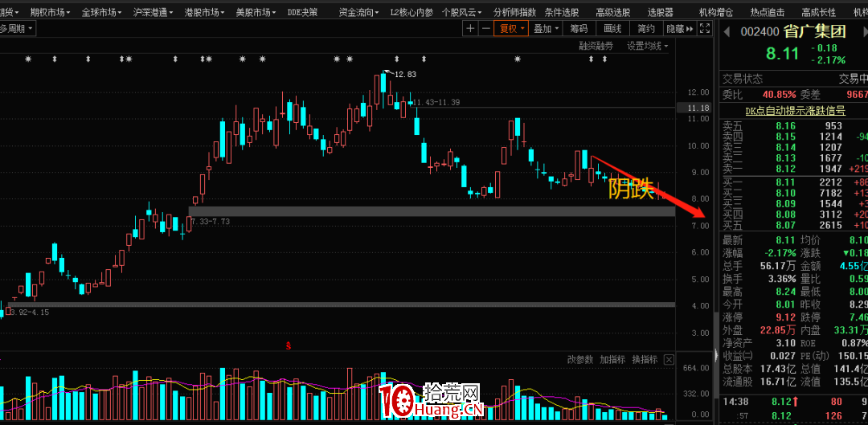Click the red S marker below chart
The width and height of the screenshot is (868, 425).
[288, 346]
